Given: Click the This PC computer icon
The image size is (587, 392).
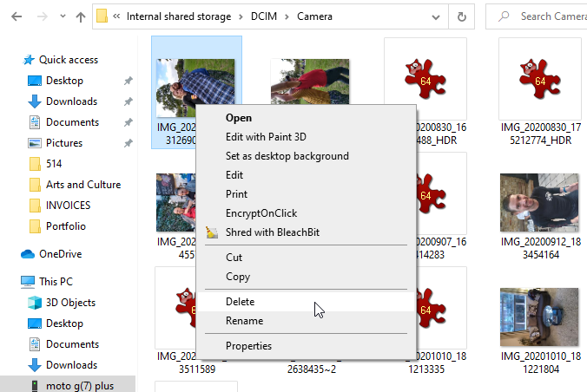Looking at the screenshot, I should coord(28,282).
